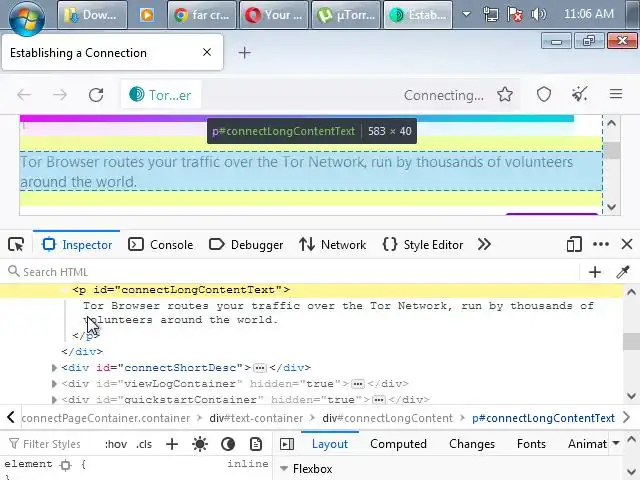Collapse the Flexbox section
This screenshot has width=640, height=480.
coord(284,469)
